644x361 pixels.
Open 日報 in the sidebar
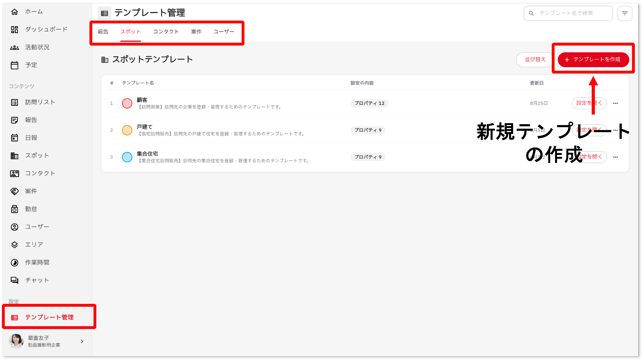(24, 138)
